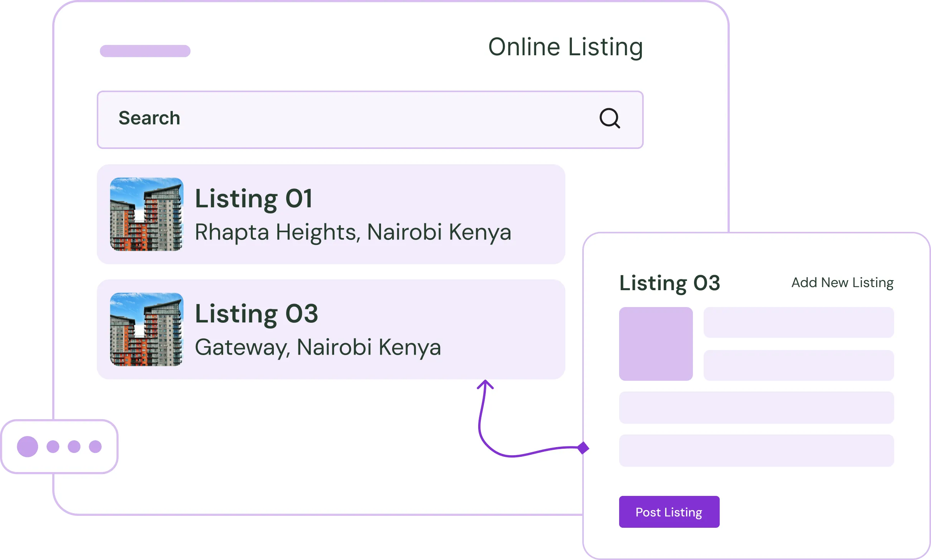This screenshot has height=560, width=931.
Task: Click the purple diamond connector handle
Action: point(583,448)
